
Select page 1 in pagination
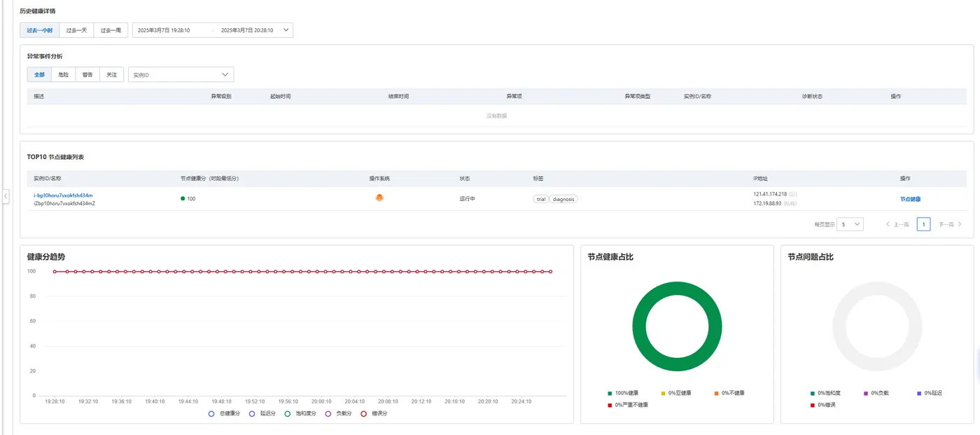click(x=923, y=224)
